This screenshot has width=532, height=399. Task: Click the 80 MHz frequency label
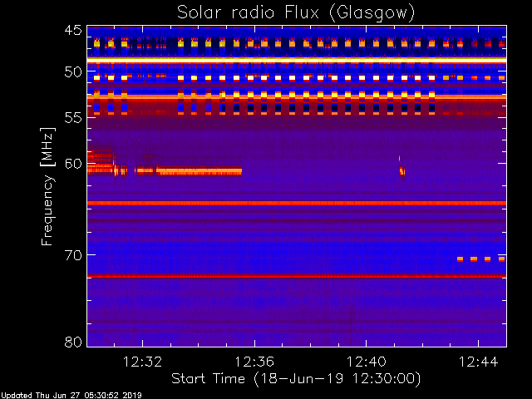73,342
